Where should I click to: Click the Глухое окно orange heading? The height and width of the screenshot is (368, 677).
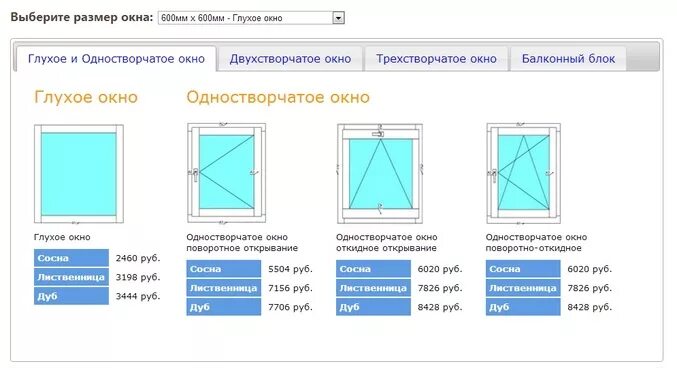click(x=86, y=97)
